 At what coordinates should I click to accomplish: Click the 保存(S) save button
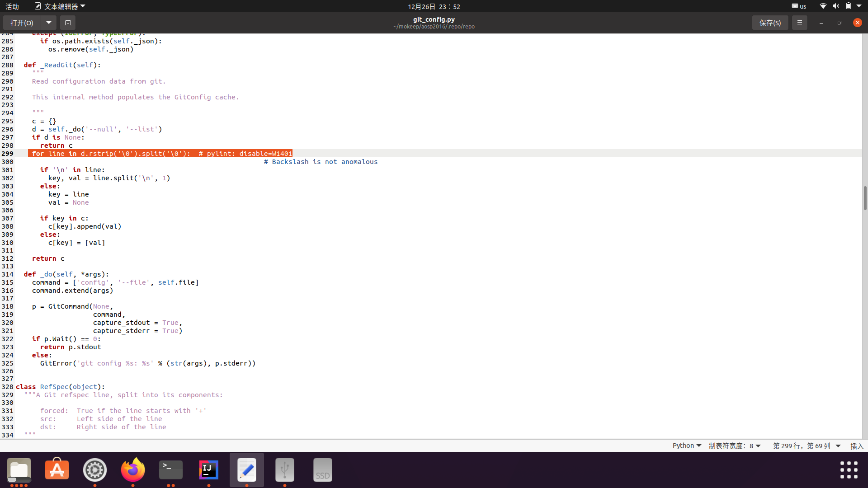pyautogui.click(x=770, y=23)
